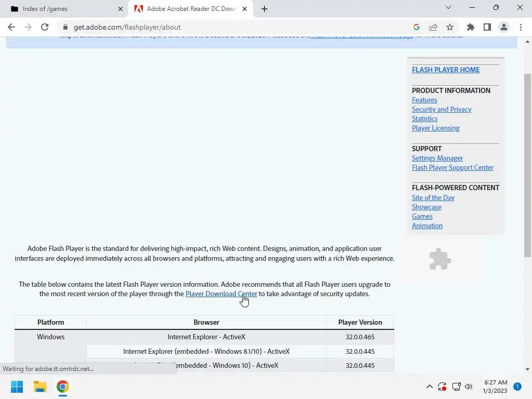Open the Features link
532x399 pixels.
424,100
